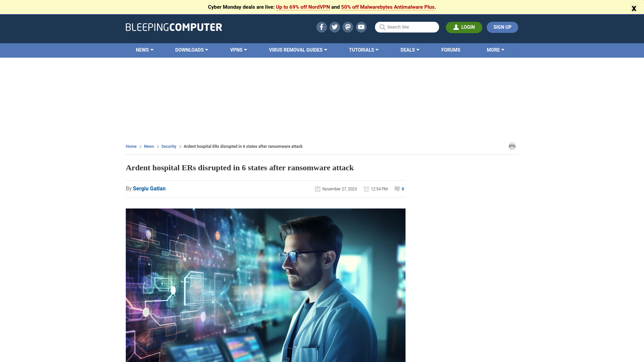644x362 pixels.
Task: Click the print article icon
Action: click(512, 146)
